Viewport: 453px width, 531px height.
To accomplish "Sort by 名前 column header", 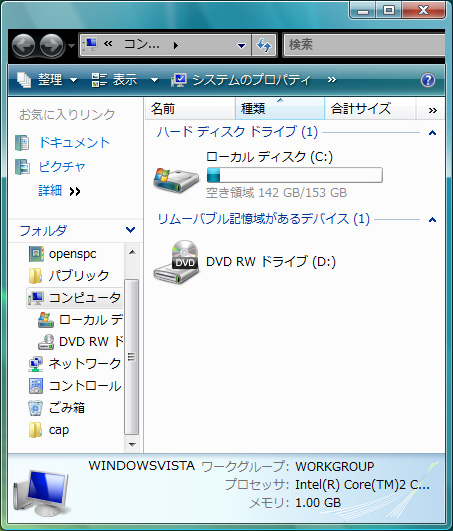I will [x=190, y=109].
